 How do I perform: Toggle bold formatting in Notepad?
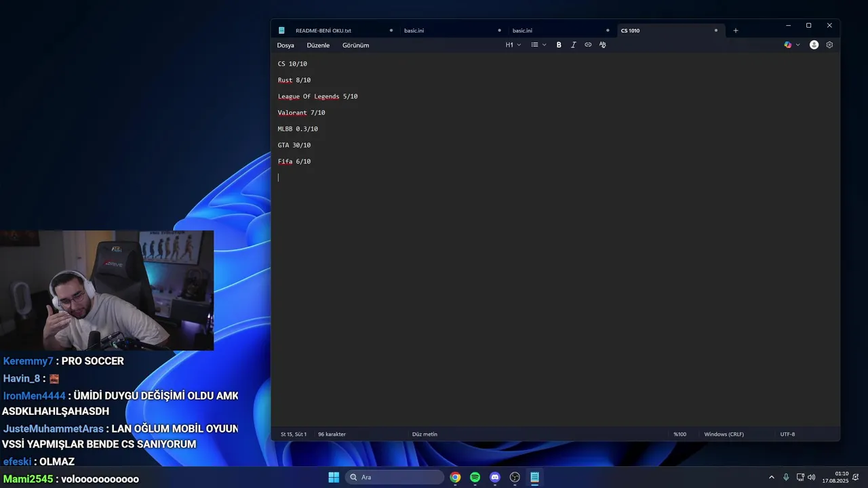tap(559, 45)
